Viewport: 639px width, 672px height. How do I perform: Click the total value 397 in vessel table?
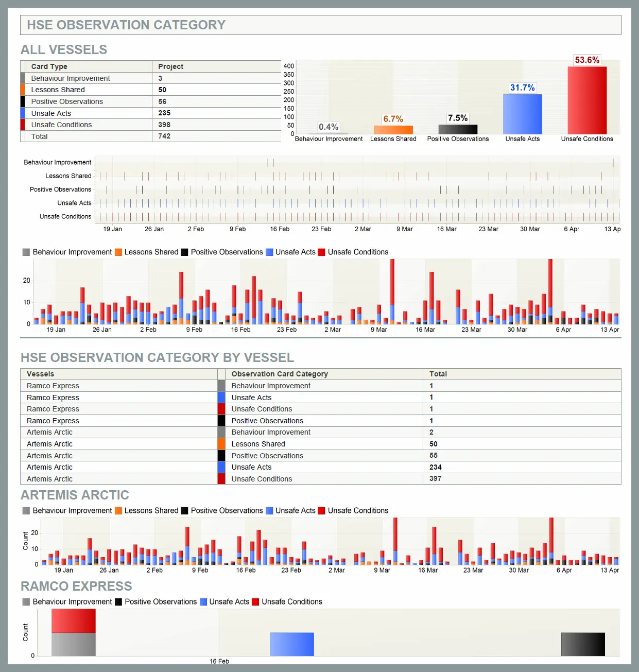[436, 478]
